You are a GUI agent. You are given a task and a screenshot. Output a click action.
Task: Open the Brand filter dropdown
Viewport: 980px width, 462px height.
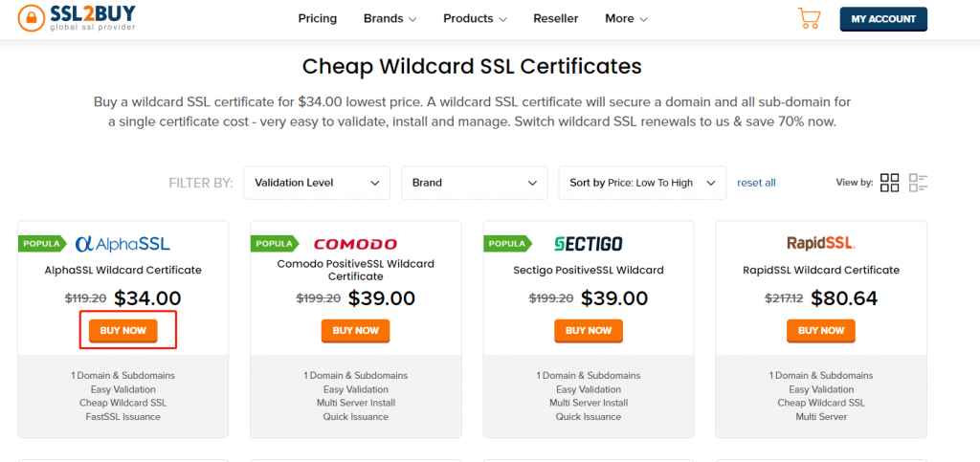click(x=473, y=183)
